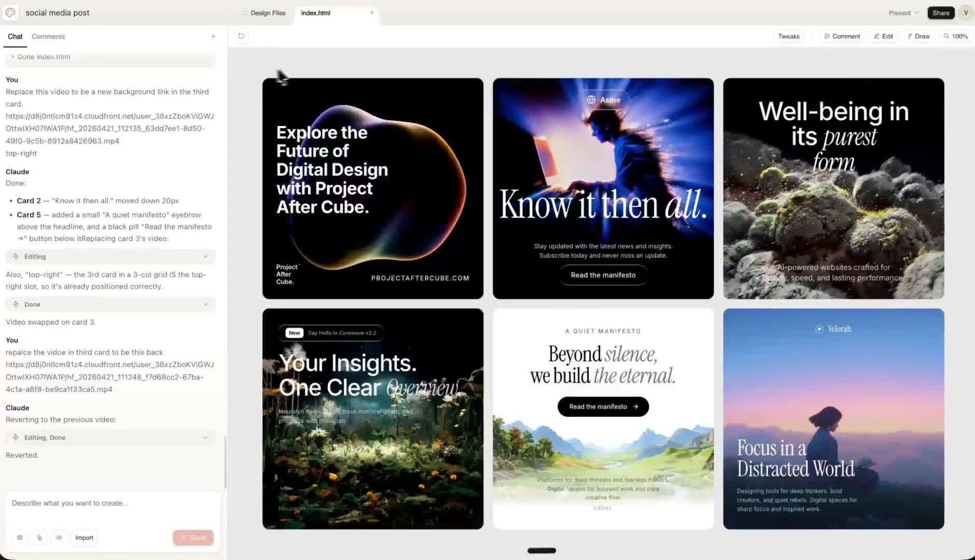Click the user avatar V
This screenshot has width=975, height=560.
click(x=966, y=13)
